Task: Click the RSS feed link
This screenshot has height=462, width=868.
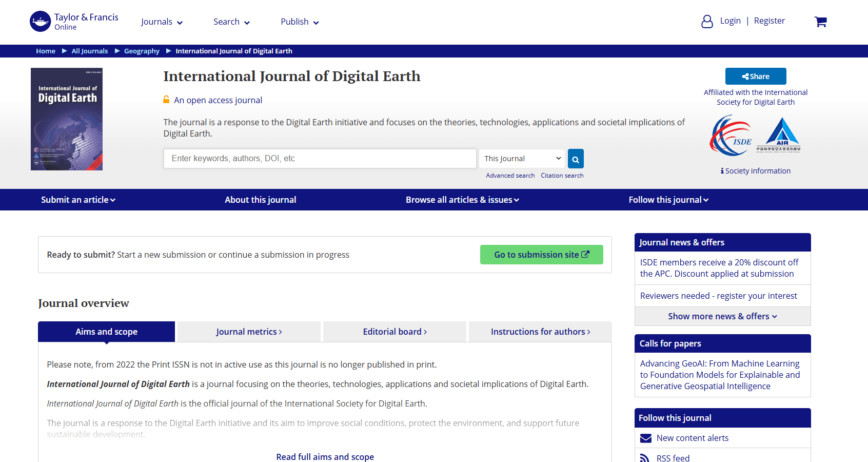Action: click(673, 458)
